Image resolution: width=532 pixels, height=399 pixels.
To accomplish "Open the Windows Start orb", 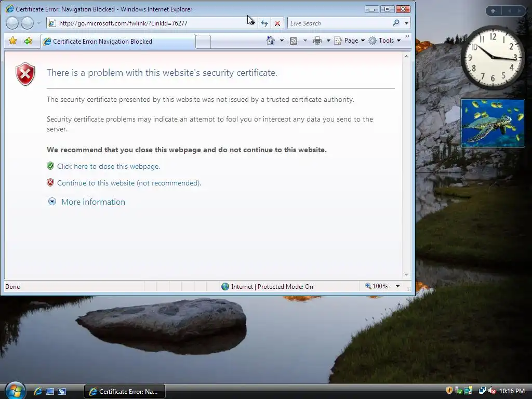I will click(x=15, y=391).
